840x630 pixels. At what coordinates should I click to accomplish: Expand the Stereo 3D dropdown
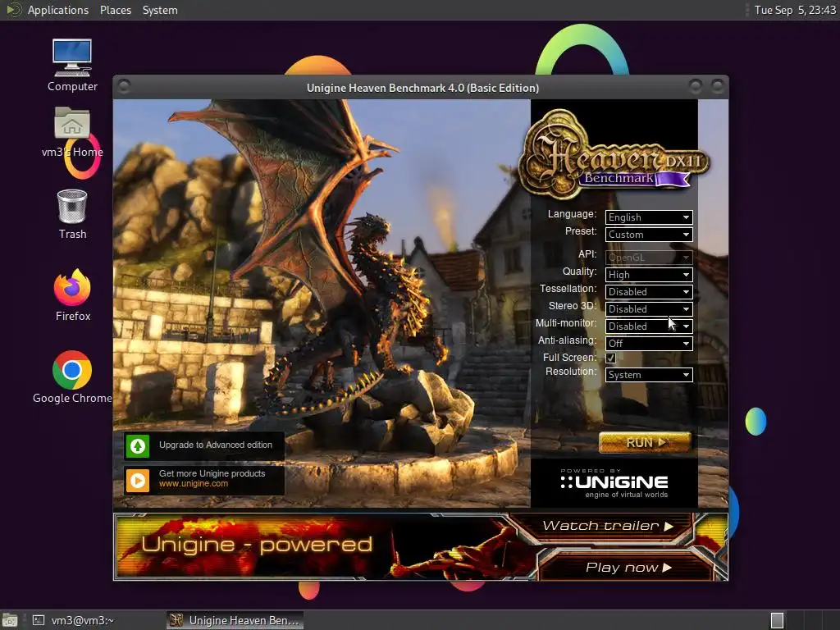[x=649, y=308]
